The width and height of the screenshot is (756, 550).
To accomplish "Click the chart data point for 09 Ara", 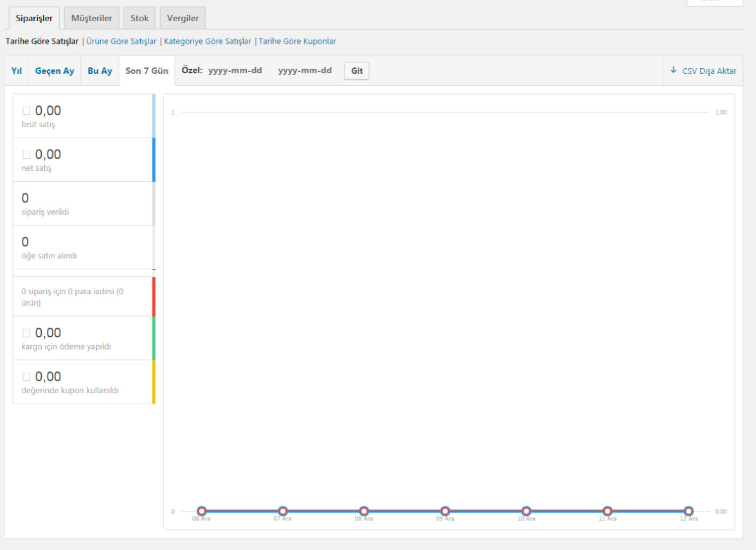I will (445, 511).
